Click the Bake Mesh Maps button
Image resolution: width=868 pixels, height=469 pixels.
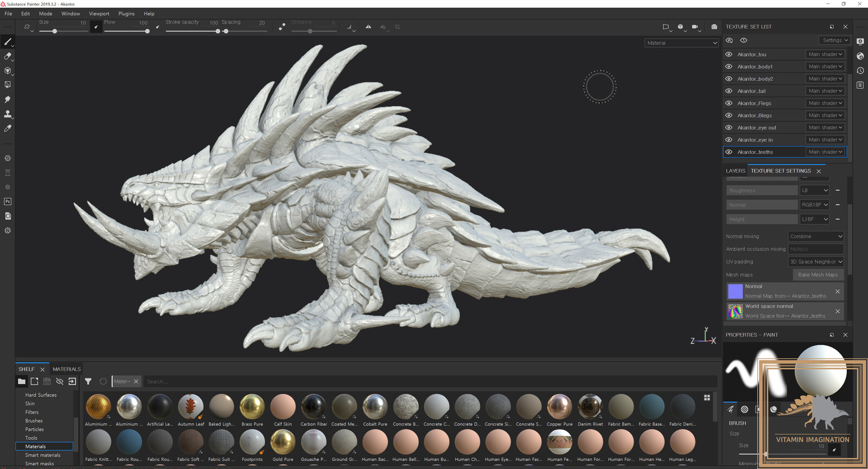click(x=818, y=275)
